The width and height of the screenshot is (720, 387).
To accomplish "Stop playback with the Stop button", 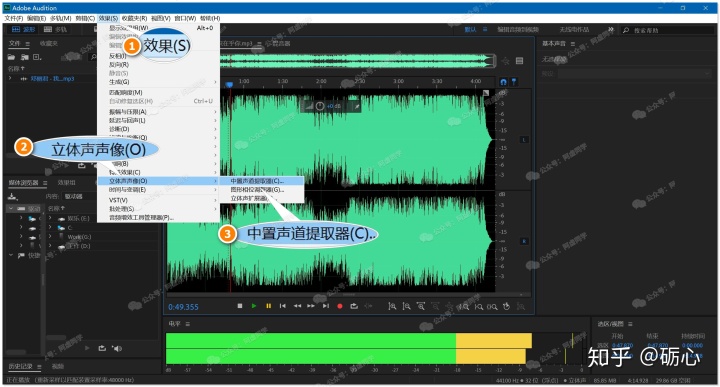I will (x=240, y=306).
